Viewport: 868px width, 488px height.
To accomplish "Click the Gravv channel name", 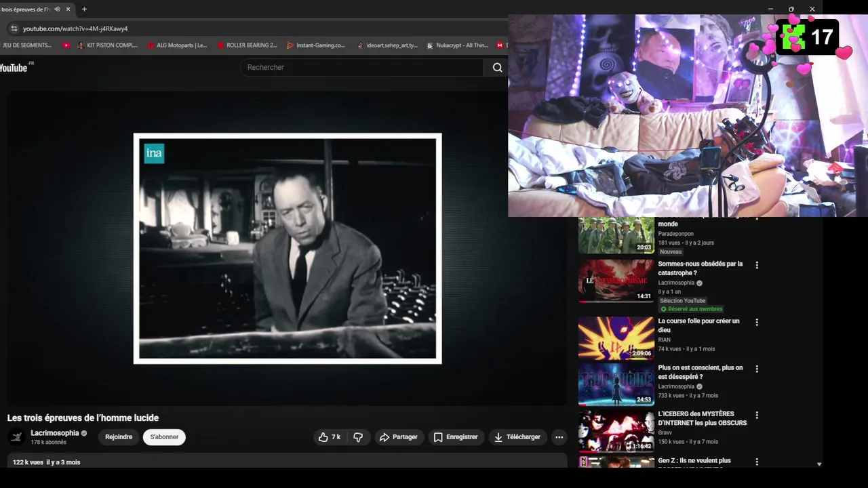I will point(665,433).
